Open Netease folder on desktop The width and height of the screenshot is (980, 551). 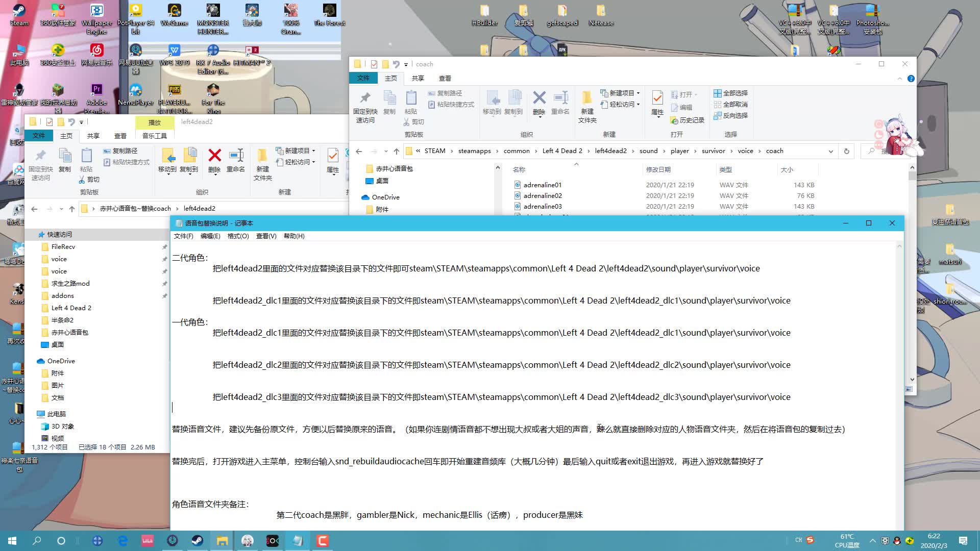coord(601,14)
